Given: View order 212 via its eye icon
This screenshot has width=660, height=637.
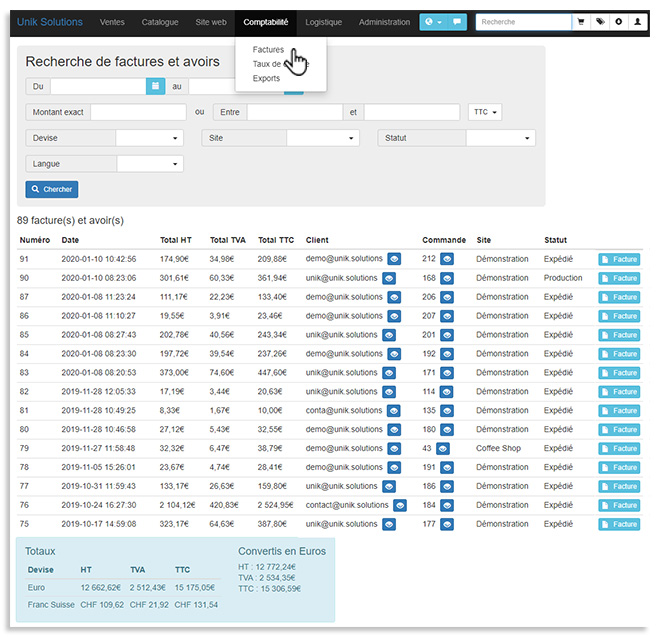Looking at the screenshot, I should 447,259.
